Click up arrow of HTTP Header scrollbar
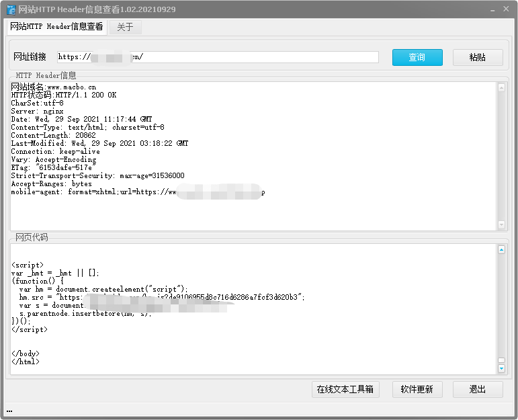This screenshot has width=518, height=420. 501,87
